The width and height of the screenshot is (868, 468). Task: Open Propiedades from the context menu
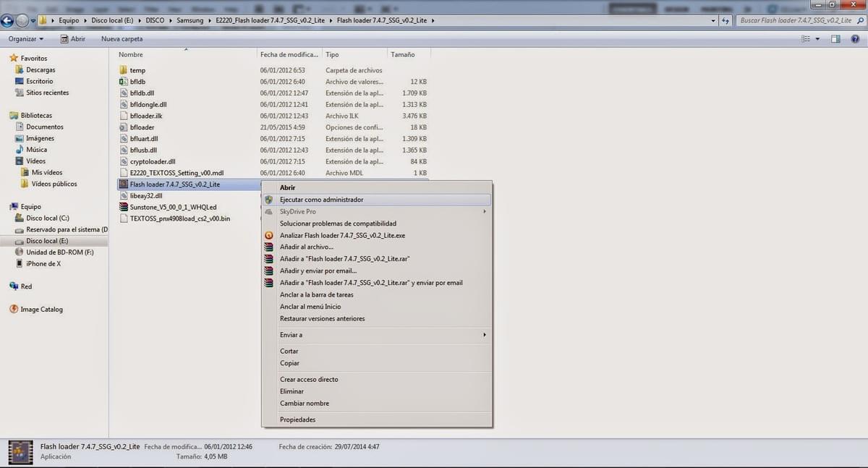(298, 420)
